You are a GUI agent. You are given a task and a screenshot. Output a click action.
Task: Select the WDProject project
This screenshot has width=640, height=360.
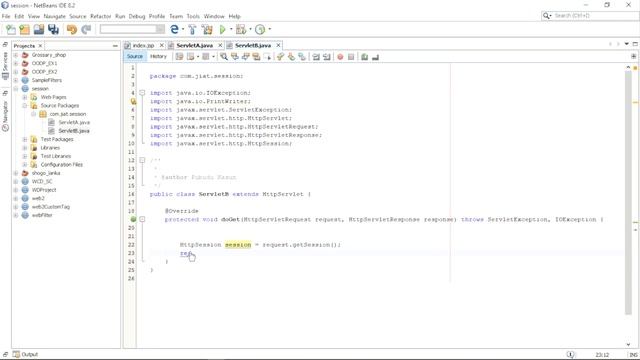44,190
